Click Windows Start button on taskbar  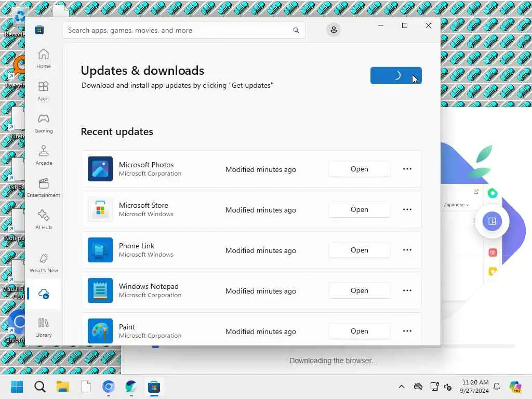click(x=17, y=387)
